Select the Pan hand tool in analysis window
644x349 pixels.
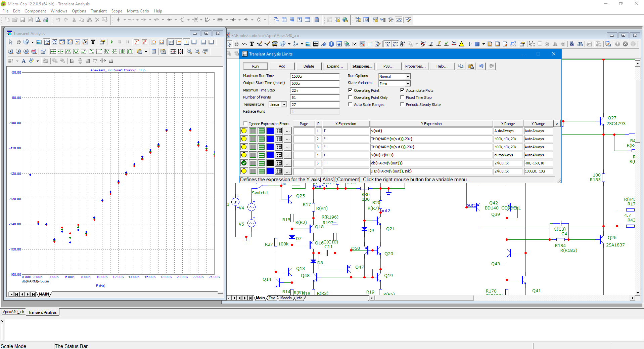click(18, 42)
